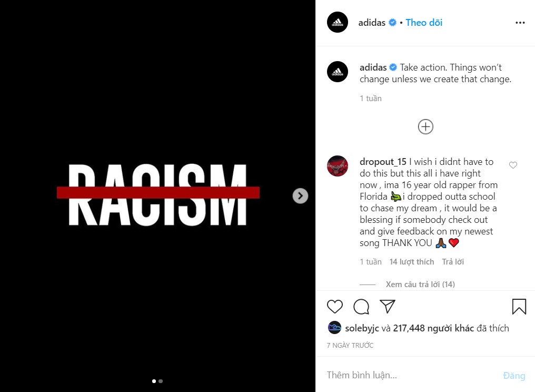
Task: Like the post with heart icon
Action: 335,306
